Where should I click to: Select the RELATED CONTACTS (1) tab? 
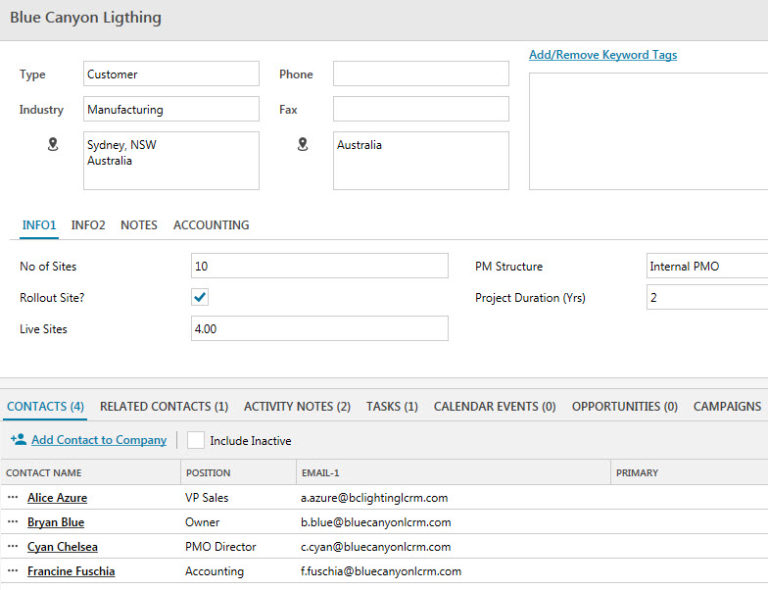tap(164, 406)
